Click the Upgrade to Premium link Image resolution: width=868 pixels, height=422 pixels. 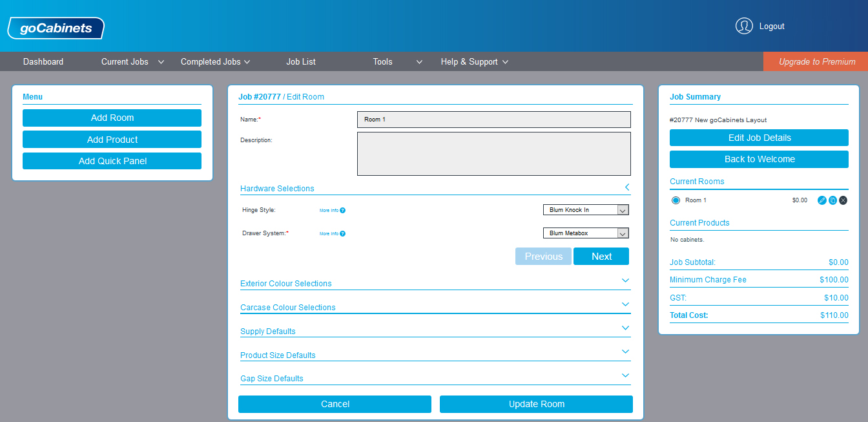coord(816,62)
